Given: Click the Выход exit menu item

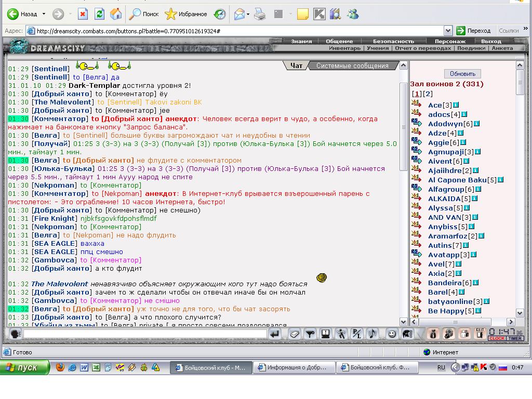Looking at the screenshot, I should 491,41.
